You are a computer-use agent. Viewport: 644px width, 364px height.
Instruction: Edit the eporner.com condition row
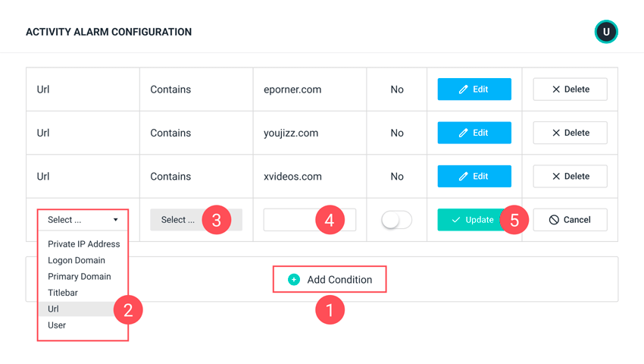point(474,89)
